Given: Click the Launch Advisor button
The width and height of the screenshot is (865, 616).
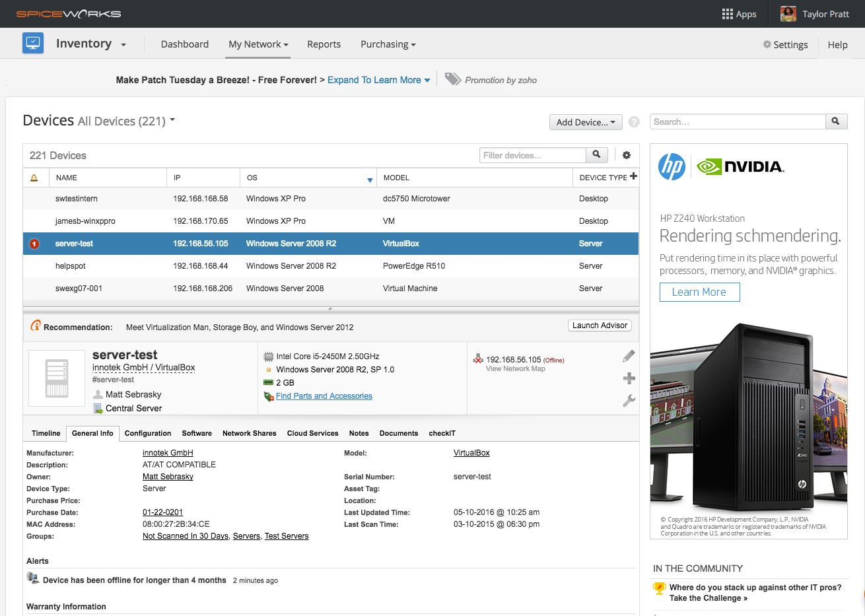Looking at the screenshot, I should pos(599,325).
